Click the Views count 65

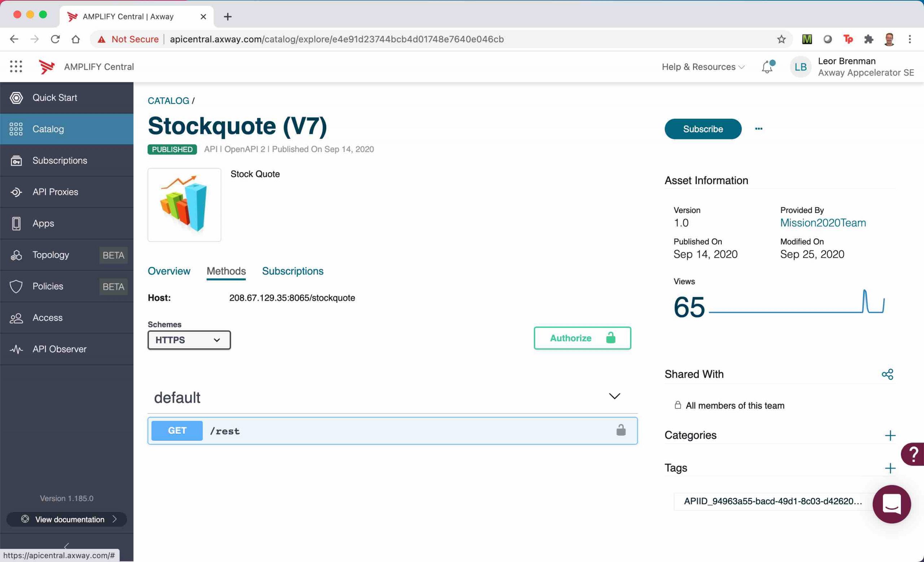(689, 307)
